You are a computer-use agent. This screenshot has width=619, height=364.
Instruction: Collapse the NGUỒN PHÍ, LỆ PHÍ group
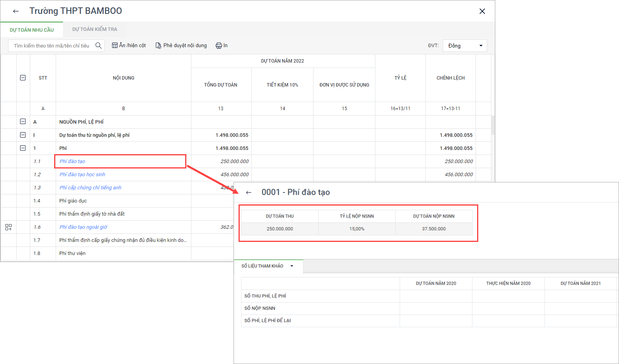click(x=23, y=121)
